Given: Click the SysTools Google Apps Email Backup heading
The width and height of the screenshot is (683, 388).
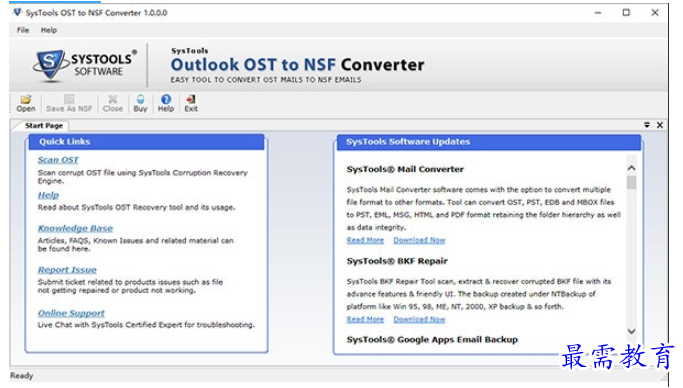Looking at the screenshot, I should 432,339.
